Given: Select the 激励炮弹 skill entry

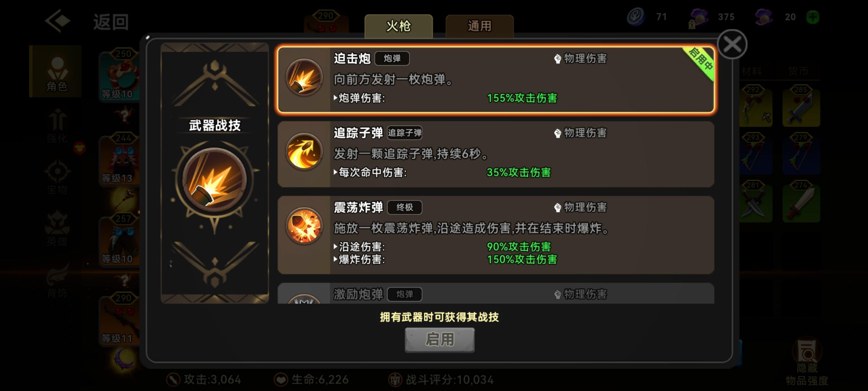Looking at the screenshot, I should 496,294.
